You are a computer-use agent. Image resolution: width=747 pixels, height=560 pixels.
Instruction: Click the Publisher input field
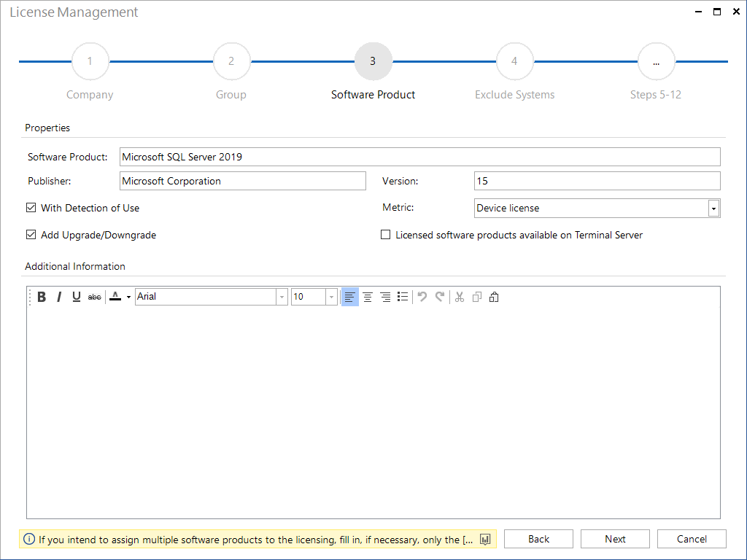tap(242, 181)
